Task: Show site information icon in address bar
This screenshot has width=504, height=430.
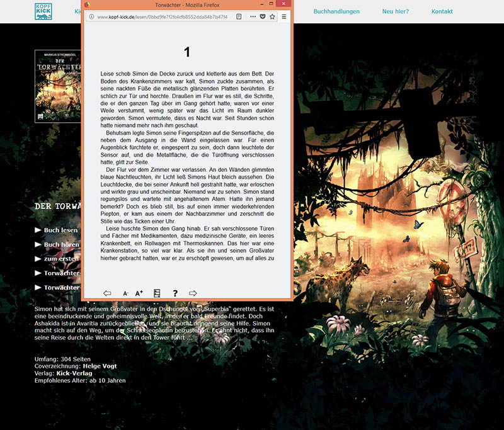Action: (x=91, y=17)
